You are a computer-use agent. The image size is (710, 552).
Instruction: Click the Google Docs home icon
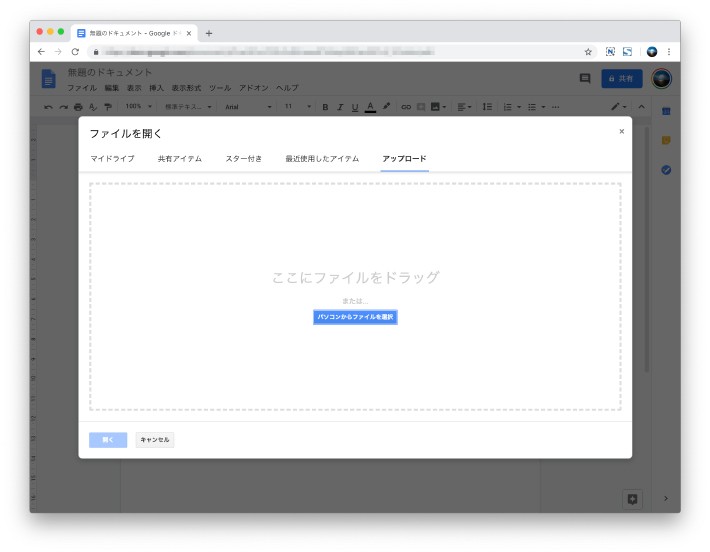[x=48, y=79]
